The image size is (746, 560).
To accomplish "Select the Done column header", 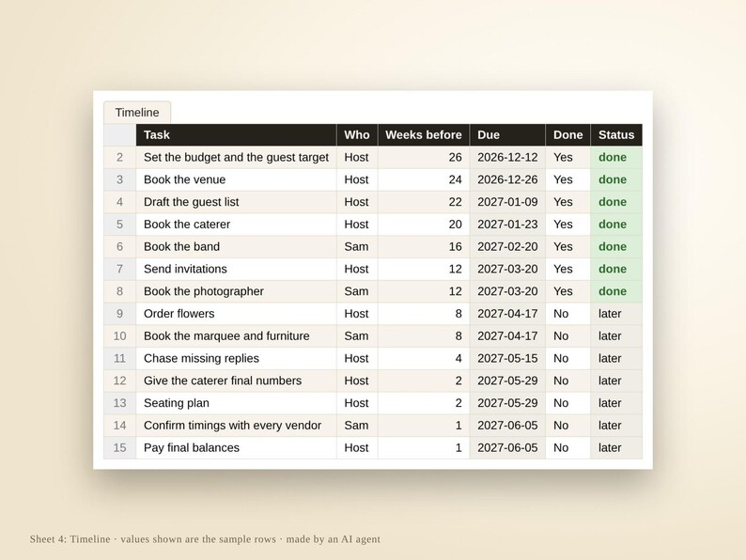I will tap(567, 135).
